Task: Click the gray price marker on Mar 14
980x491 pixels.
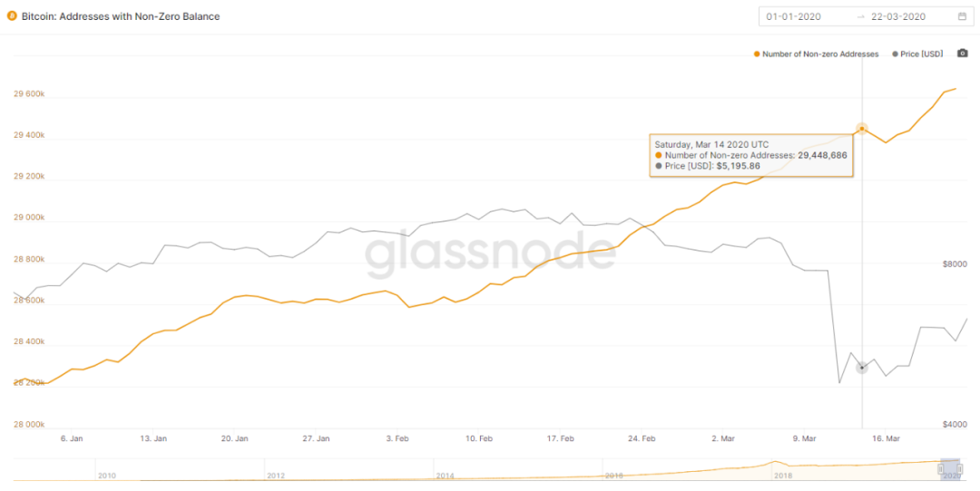Action: (x=862, y=368)
